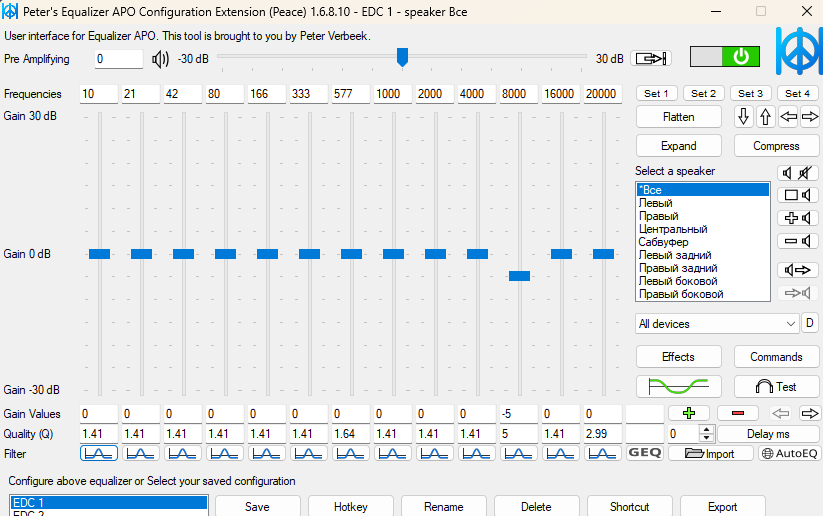Click the plus speaker icon

(798, 218)
